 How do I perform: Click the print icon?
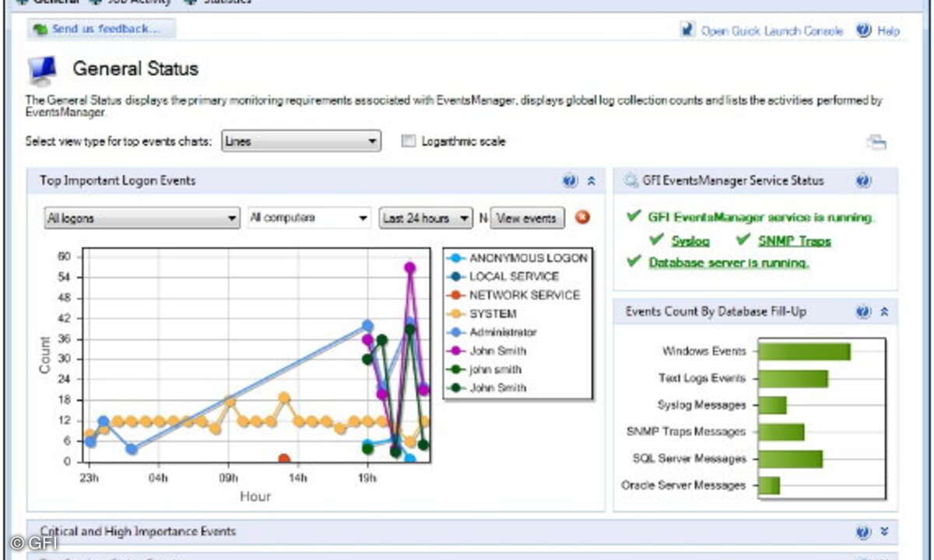coord(876,142)
